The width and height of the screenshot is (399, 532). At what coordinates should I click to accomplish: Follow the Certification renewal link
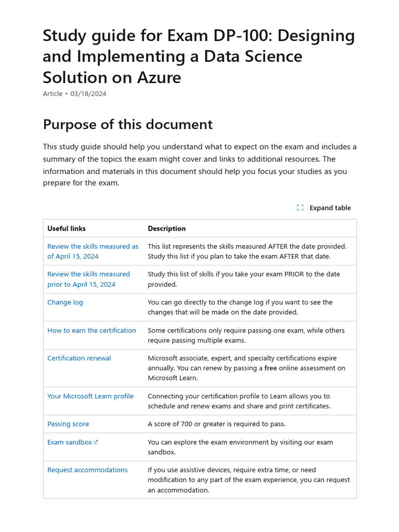[x=79, y=358]
